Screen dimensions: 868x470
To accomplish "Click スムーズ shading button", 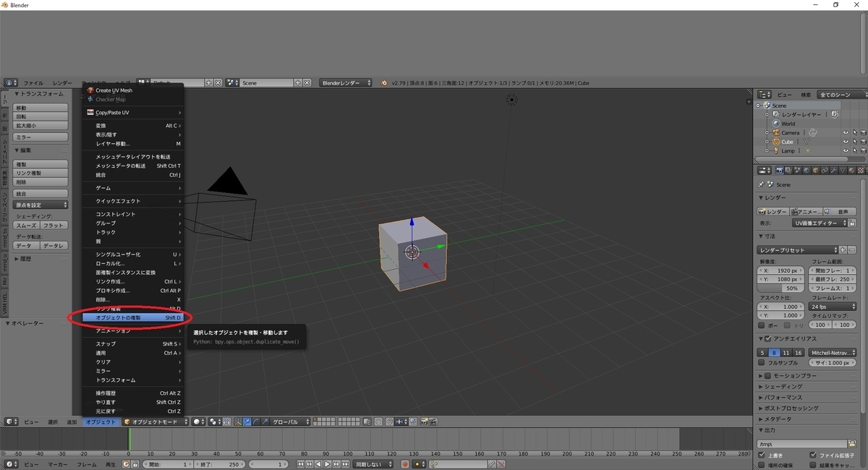I will [27, 226].
